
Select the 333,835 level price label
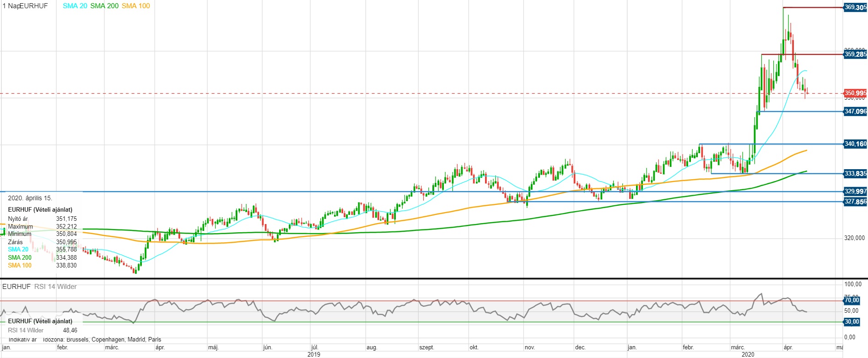click(855, 174)
